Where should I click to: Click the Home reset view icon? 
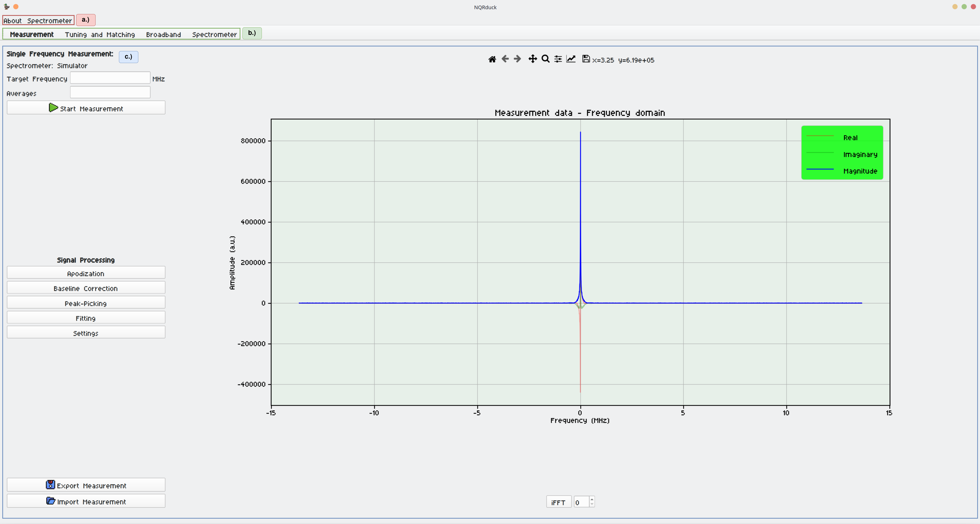(x=492, y=59)
